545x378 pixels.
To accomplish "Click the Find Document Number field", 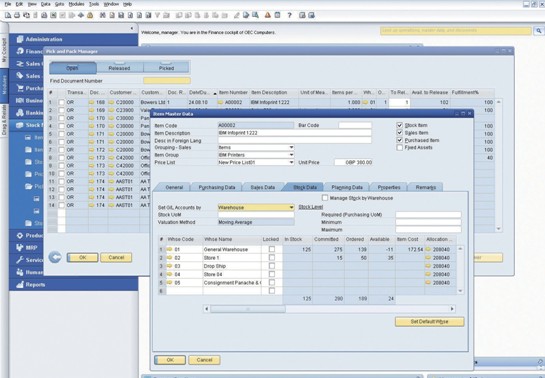I will (167, 81).
